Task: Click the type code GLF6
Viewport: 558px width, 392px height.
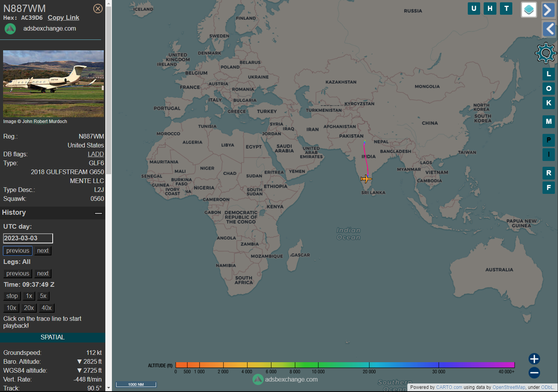Action: [x=96, y=163]
